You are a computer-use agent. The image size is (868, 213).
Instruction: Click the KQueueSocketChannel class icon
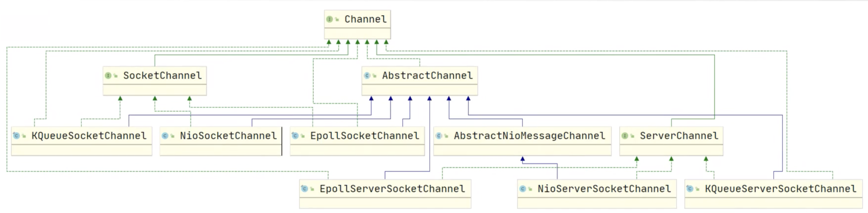(x=16, y=135)
